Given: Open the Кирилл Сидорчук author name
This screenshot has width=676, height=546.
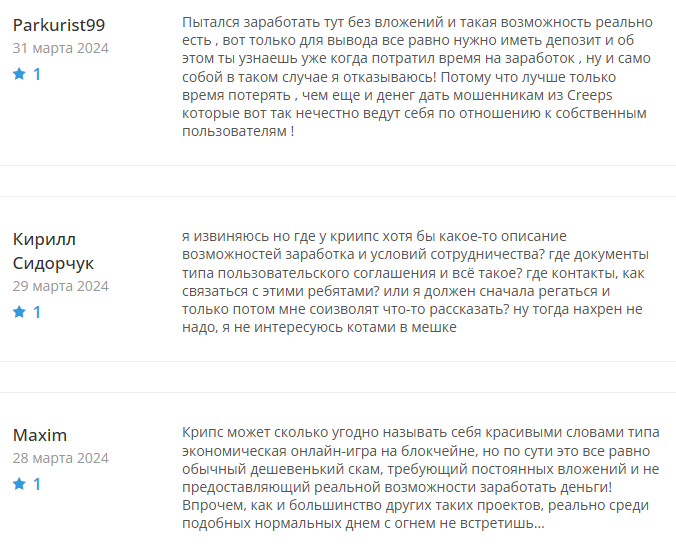Looking at the screenshot, I should point(54,251).
